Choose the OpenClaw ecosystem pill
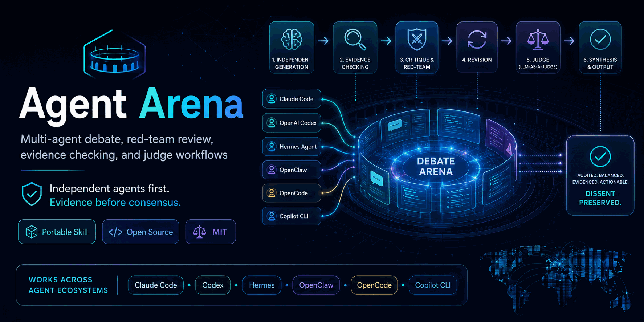Viewport: 644px width, 322px height. pyautogui.click(x=316, y=285)
